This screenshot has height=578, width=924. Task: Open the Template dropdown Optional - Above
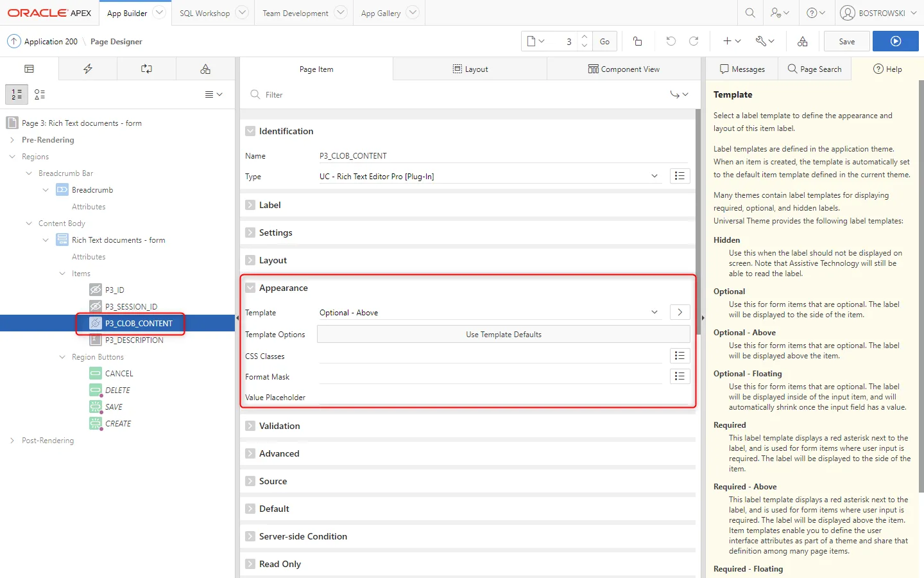point(489,313)
